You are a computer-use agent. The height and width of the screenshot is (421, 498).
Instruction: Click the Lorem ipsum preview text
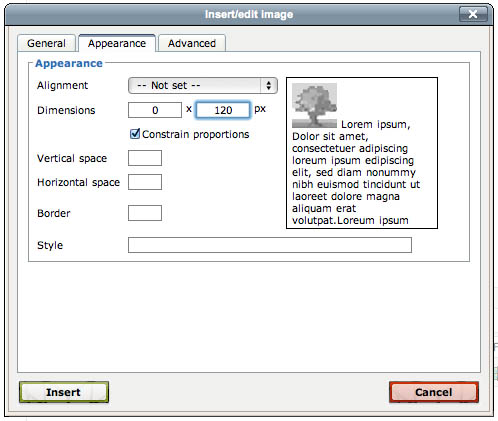point(356,172)
